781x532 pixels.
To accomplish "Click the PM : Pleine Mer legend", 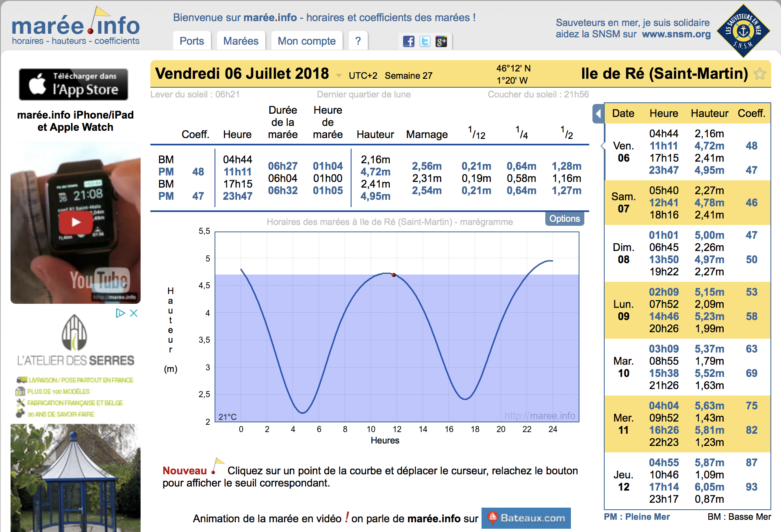I will (x=637, y=517).
